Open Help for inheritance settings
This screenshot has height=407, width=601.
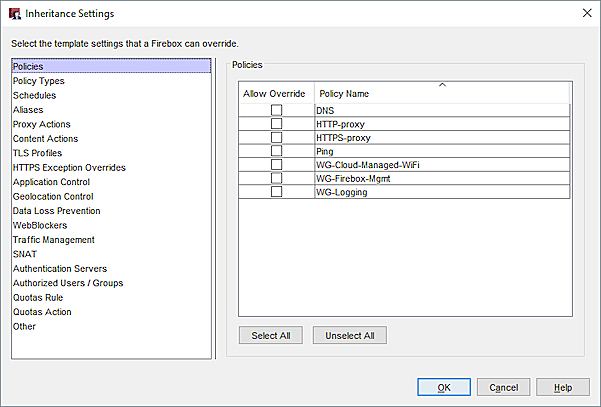563,387
